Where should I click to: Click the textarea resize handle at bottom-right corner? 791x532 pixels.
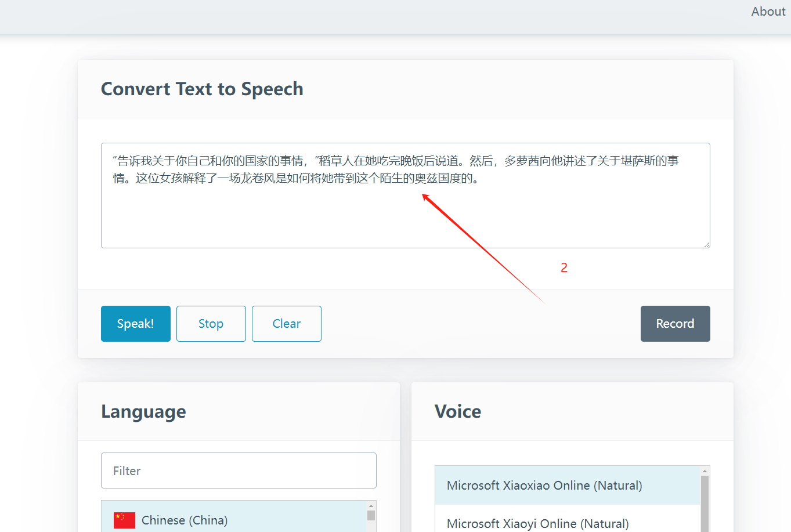click(x=707, y=244)
